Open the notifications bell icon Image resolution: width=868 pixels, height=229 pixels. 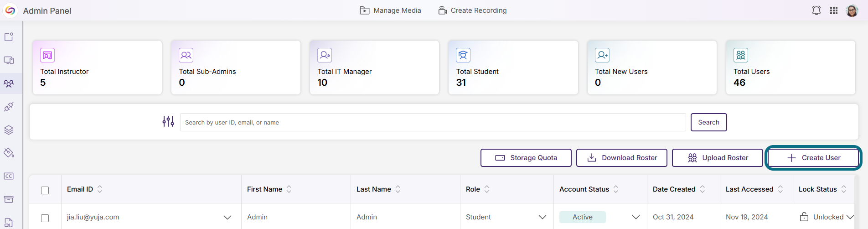click(816, 10)
